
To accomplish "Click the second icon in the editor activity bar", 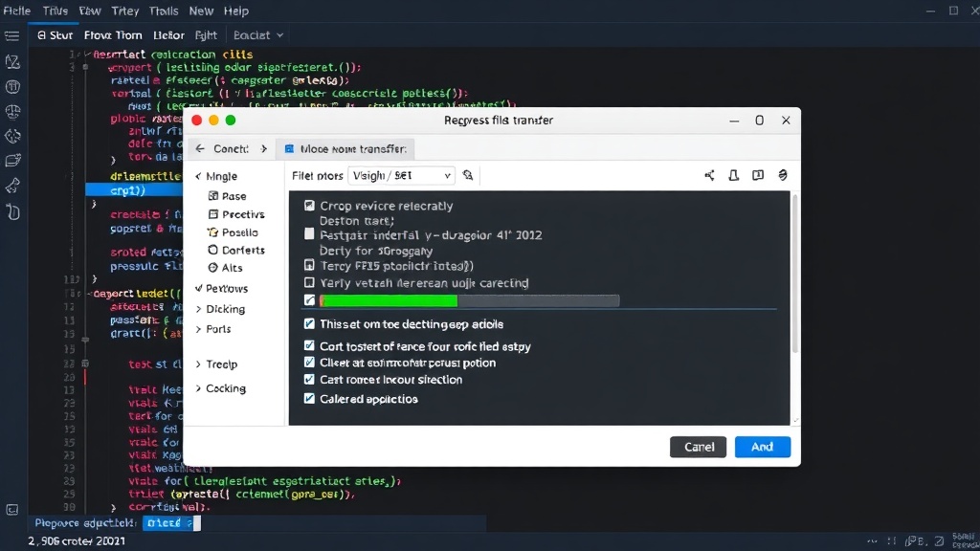I will pyautogui.click(x=11, y=62).
